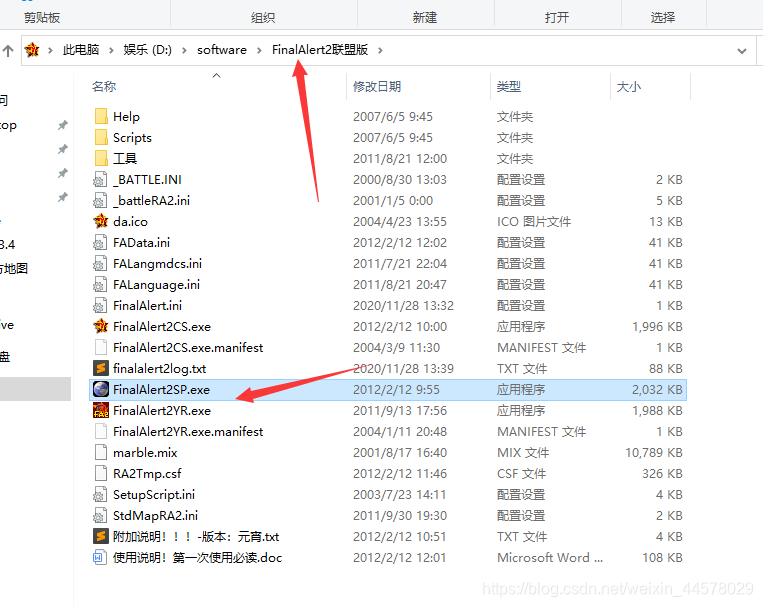Click FinalAlert2联盟版 breadcrumb segment

[x=320, y=50]
